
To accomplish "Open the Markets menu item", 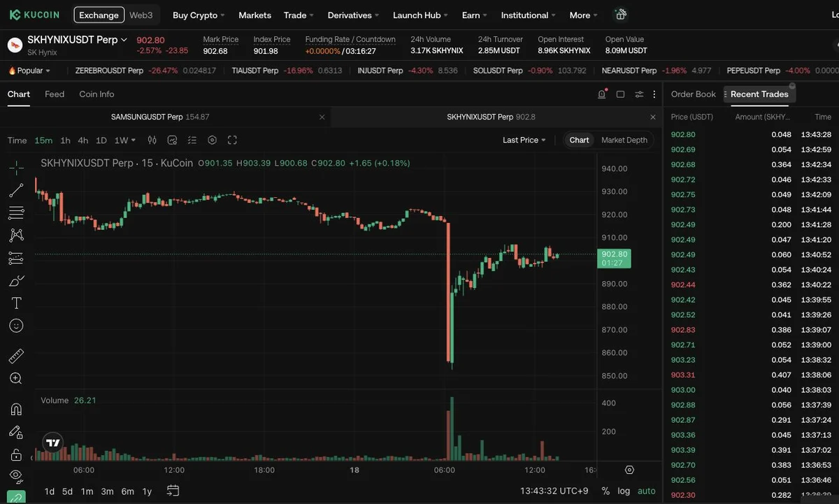I will 254,15.
